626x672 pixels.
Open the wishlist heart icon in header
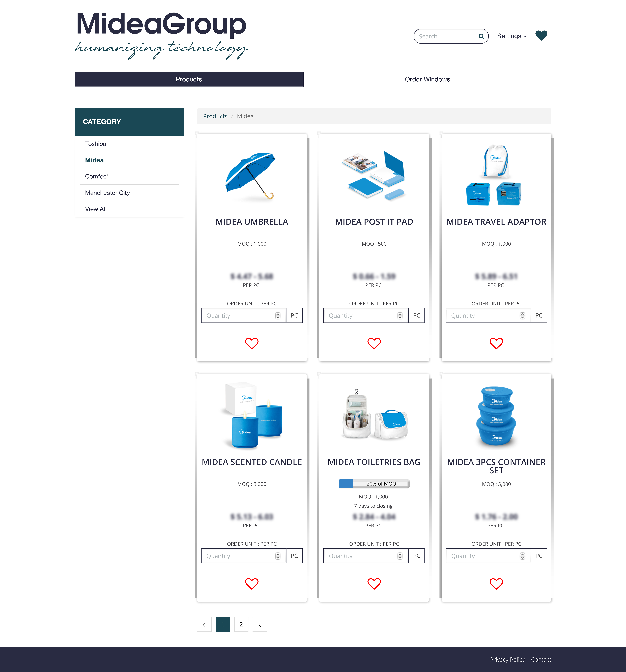click(x=541, y=36)
